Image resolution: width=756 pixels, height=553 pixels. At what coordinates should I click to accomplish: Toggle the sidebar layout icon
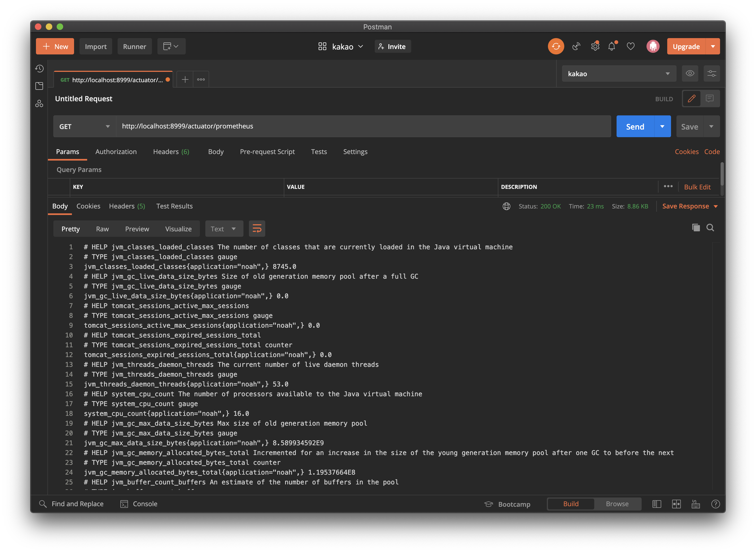click(x=657, y=504)
